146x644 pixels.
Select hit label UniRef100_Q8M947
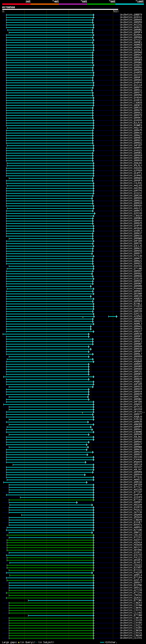pos(131,55)
